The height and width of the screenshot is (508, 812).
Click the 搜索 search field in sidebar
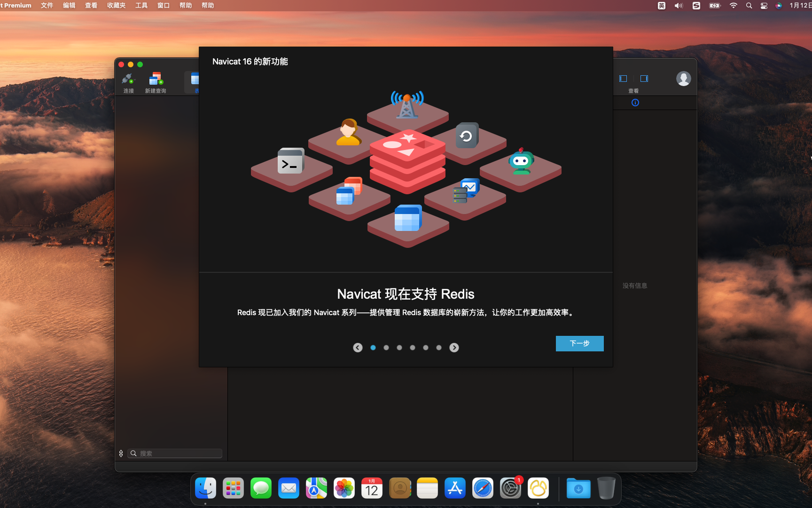click(x=175, y=453)
